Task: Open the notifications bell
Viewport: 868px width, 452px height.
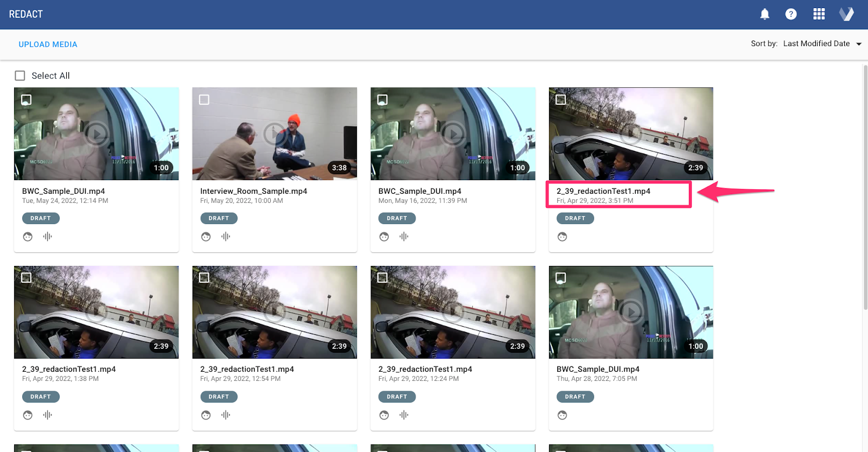Action: pyautogui.click(x=764, y=14)
